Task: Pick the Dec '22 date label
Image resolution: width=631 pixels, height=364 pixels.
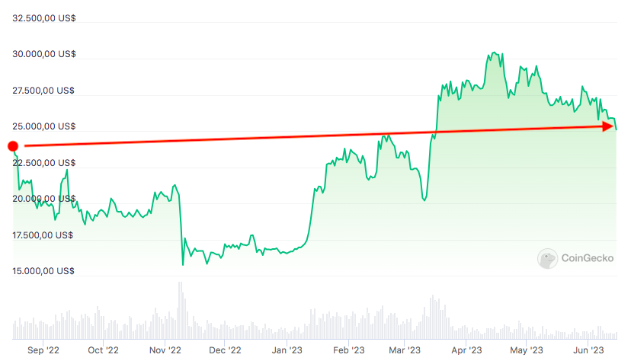Action: pos(225,350)
